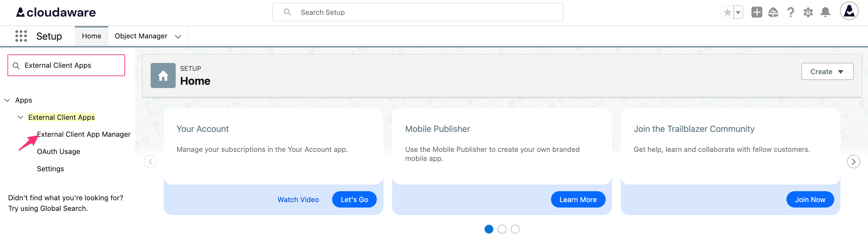The image size is (868, 239).
Task: Open the global actions plus icon
Action: 757,12
